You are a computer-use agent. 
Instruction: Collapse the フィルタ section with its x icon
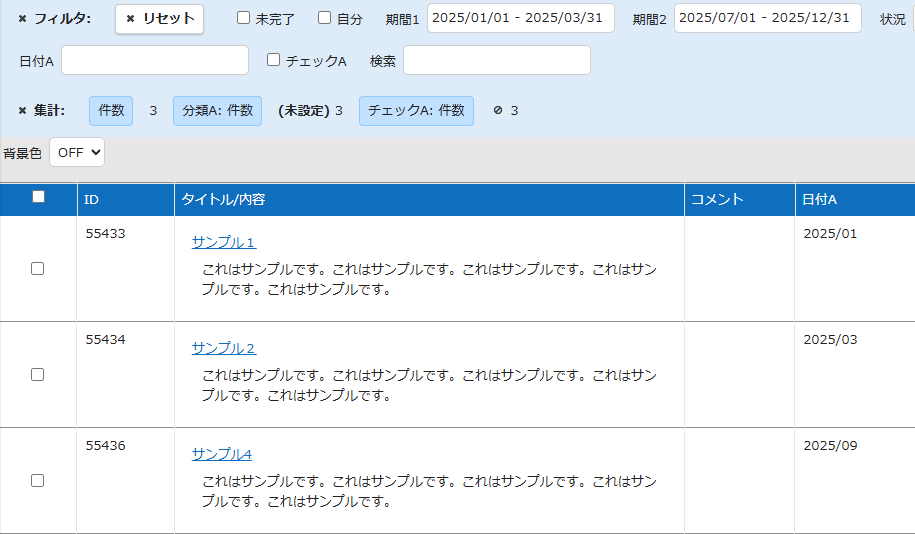(22, 19)
